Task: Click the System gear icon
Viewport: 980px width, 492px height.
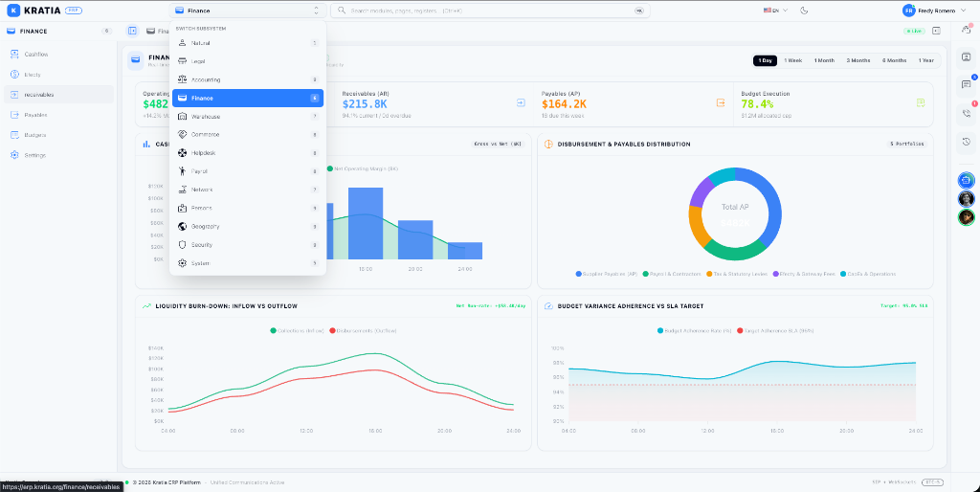Action: pos(182,263)
